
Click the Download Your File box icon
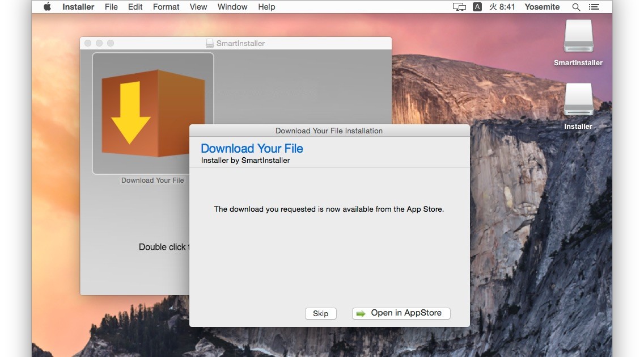click(x=153, y=114)
